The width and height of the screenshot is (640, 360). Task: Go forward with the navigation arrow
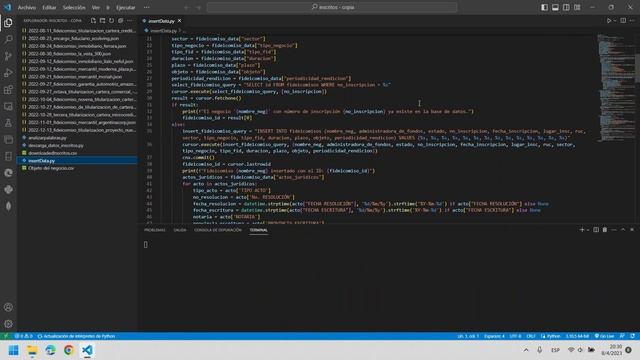198,7
